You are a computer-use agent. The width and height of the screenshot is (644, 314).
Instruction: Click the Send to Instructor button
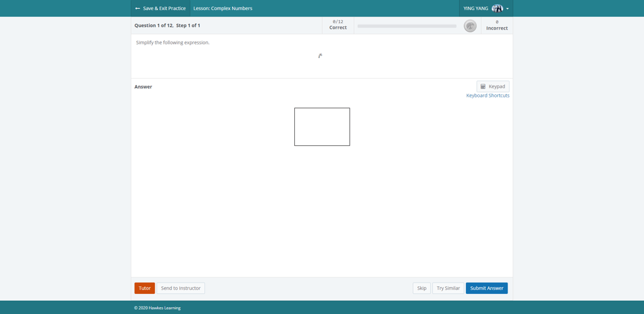pos(180,288)
